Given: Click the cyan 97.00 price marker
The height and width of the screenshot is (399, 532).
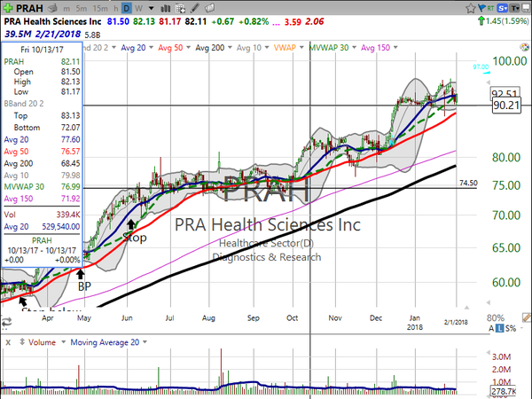Looking at the screenshot, I should tap(481, 67).
